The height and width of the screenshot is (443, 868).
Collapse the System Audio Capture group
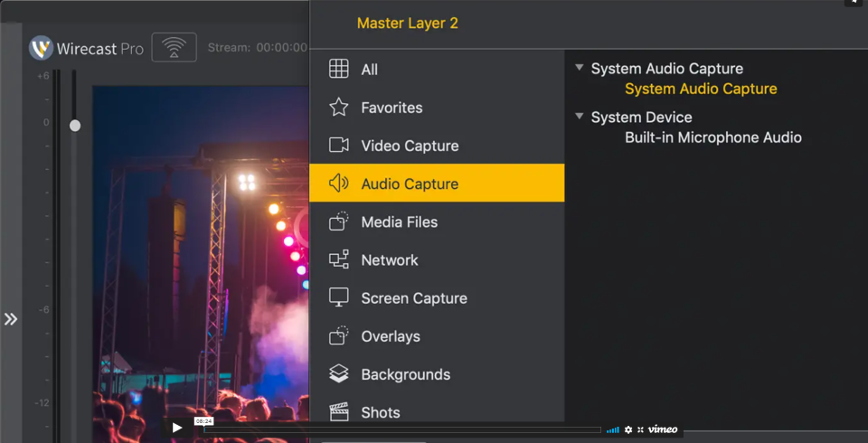(x=580, y=69)
